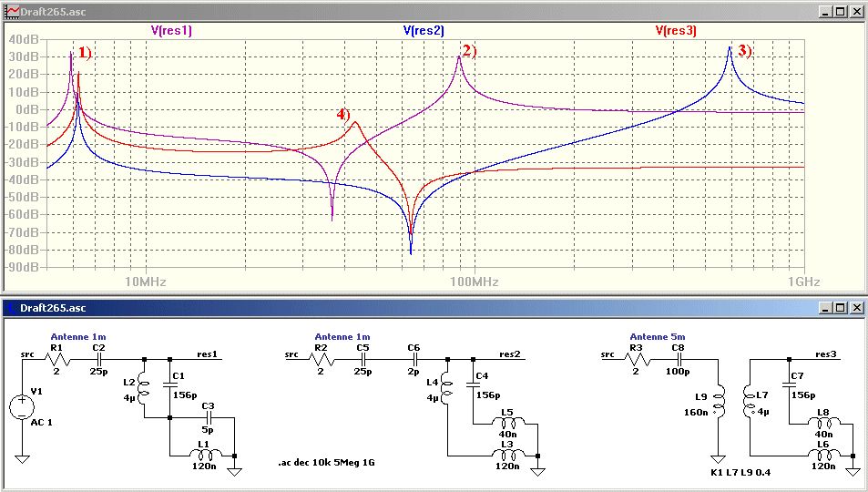Viewport: 868px width, 492px height.
Task: Click the 100p value of C8
Action: pyautogui.click(x=678, y=371)
